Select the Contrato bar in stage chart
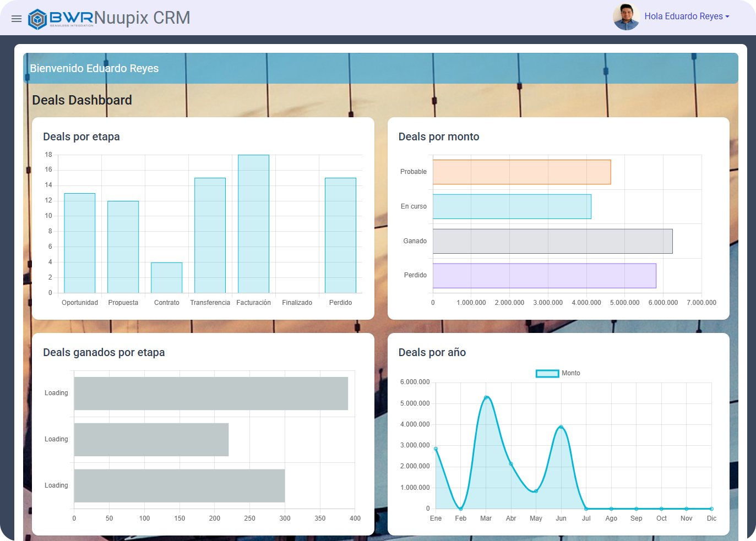Image resolution: width=756 pixels, height=541 pixels. (166, 277)
